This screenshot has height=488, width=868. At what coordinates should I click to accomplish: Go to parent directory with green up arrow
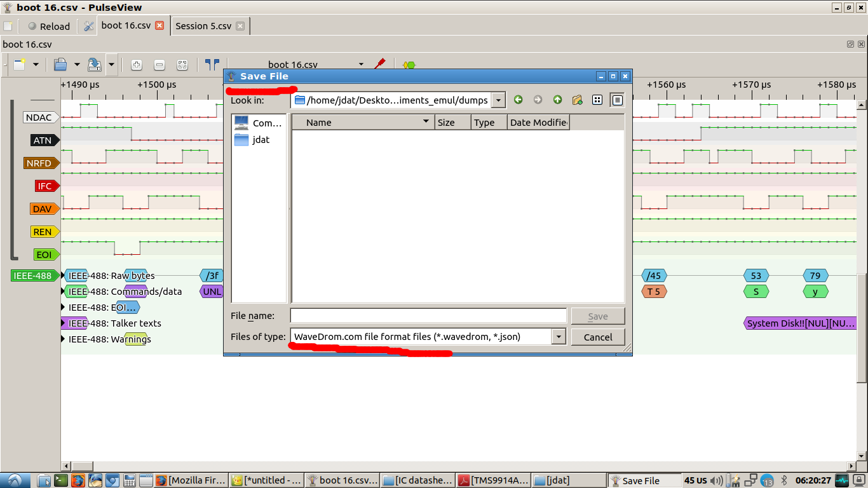(x=557, y=100)
